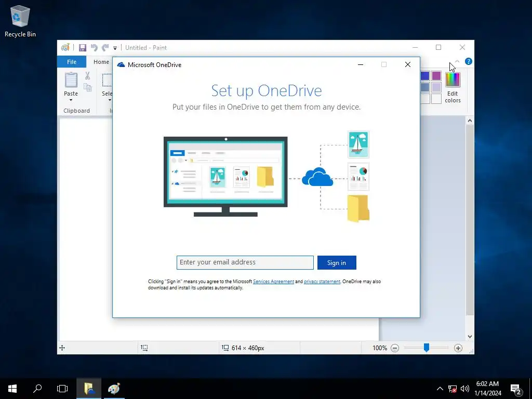Open the Windows Start menu
Screen dimensions: 532x399
point(12,389)
